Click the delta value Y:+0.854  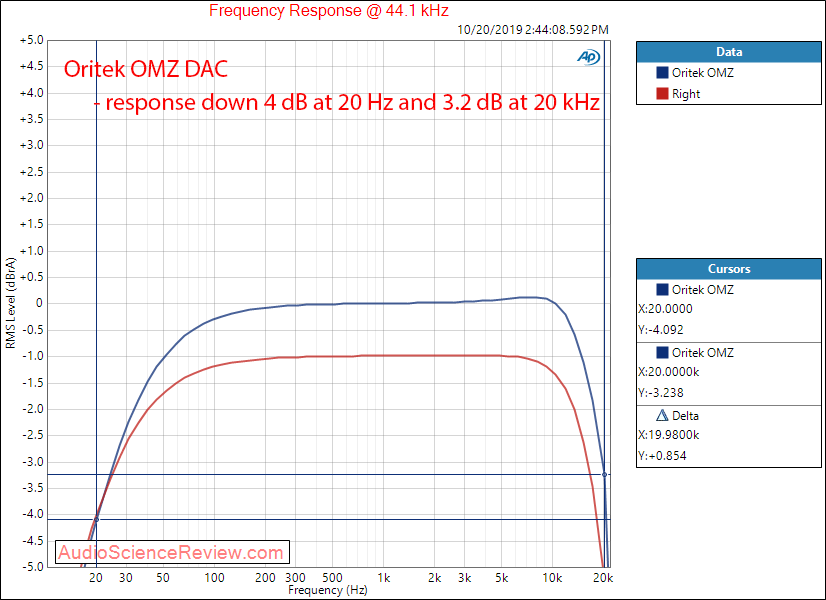[662, 456]
